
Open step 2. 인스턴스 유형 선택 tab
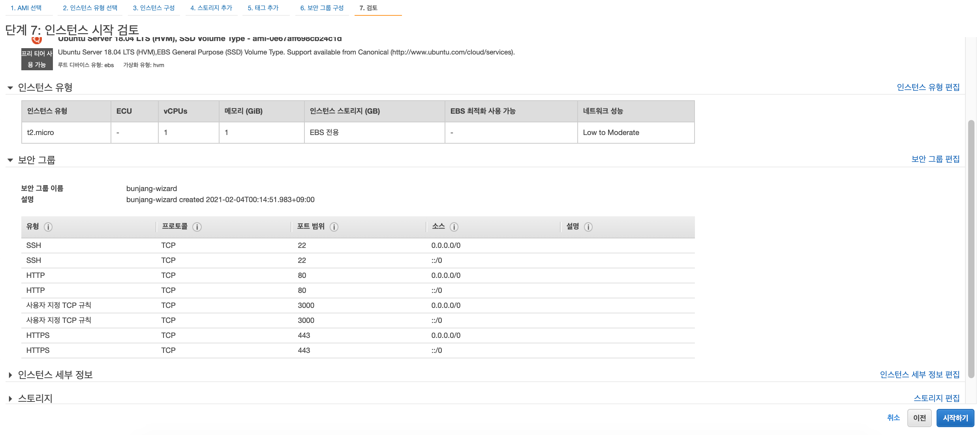[x=90, y=8]
